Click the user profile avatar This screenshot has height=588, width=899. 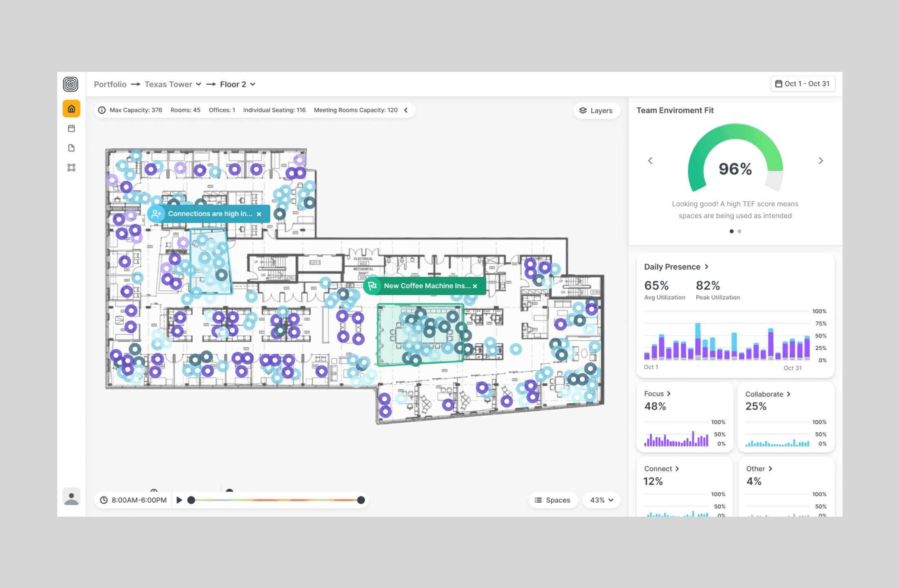point(71,497)
